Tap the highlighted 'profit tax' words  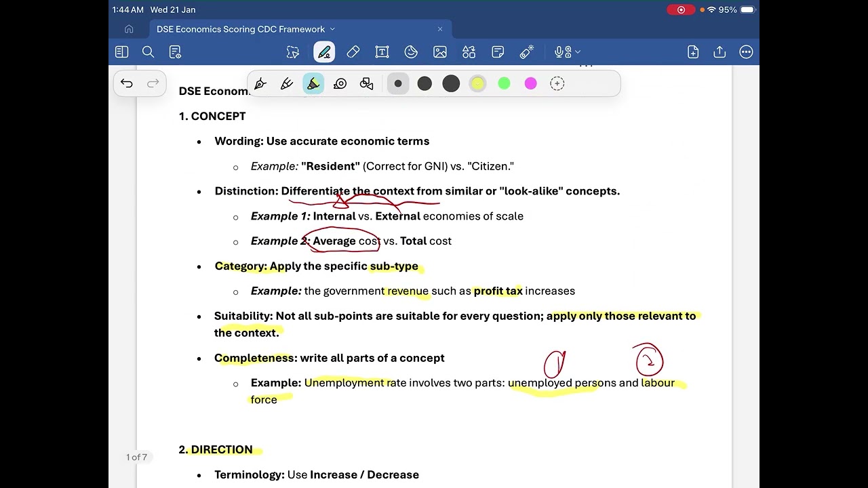click(498, 291)
